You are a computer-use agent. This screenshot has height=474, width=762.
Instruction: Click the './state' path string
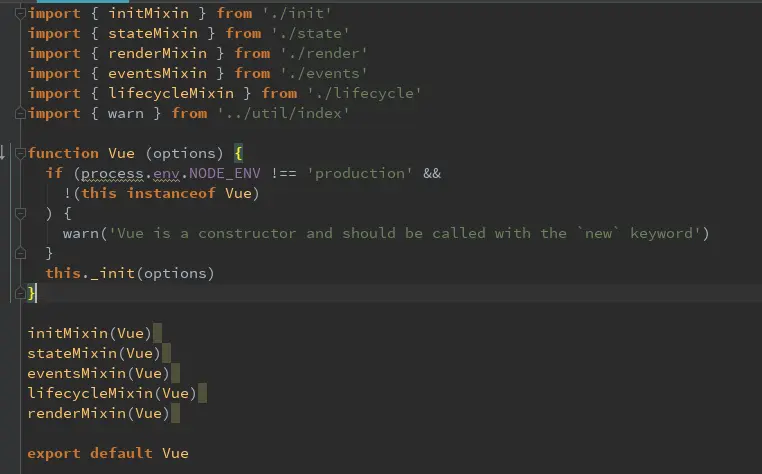coord(310,33)
